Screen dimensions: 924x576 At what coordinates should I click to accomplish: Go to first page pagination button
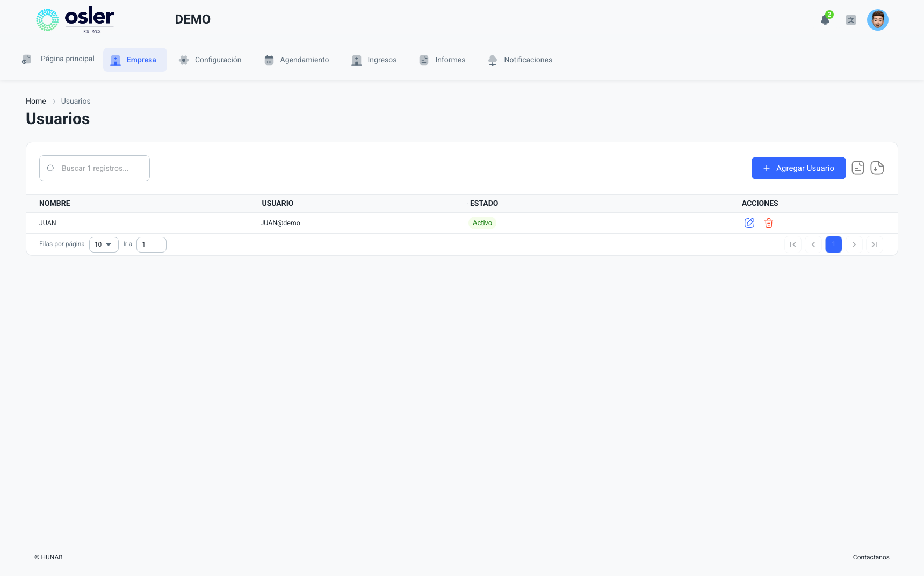[793, 244]
